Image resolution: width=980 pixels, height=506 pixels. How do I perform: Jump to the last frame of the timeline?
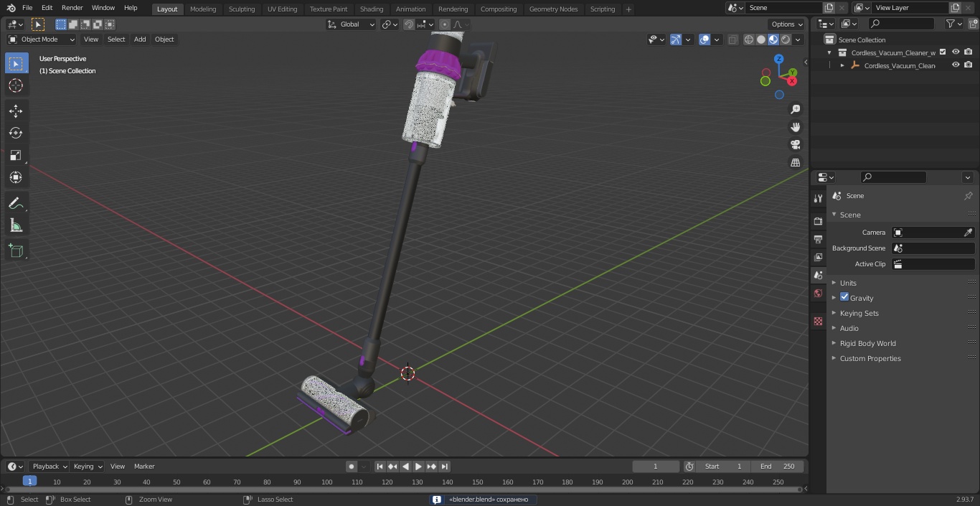[444, 467]
